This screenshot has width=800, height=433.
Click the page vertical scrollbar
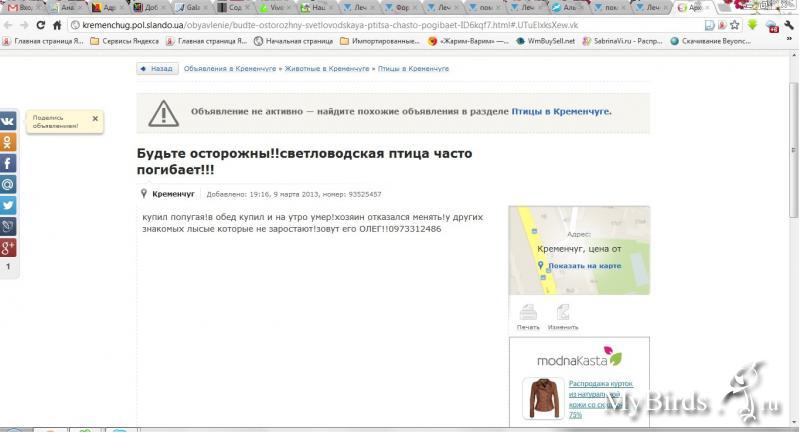click(793, 200)
